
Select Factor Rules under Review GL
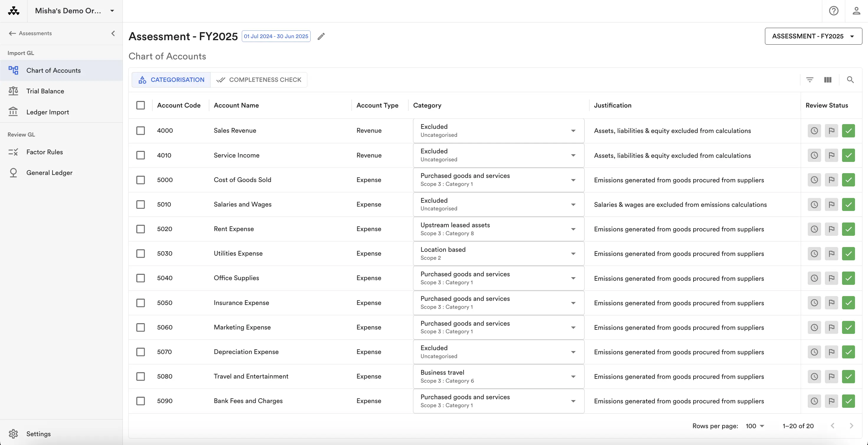(x=45, y=152)
